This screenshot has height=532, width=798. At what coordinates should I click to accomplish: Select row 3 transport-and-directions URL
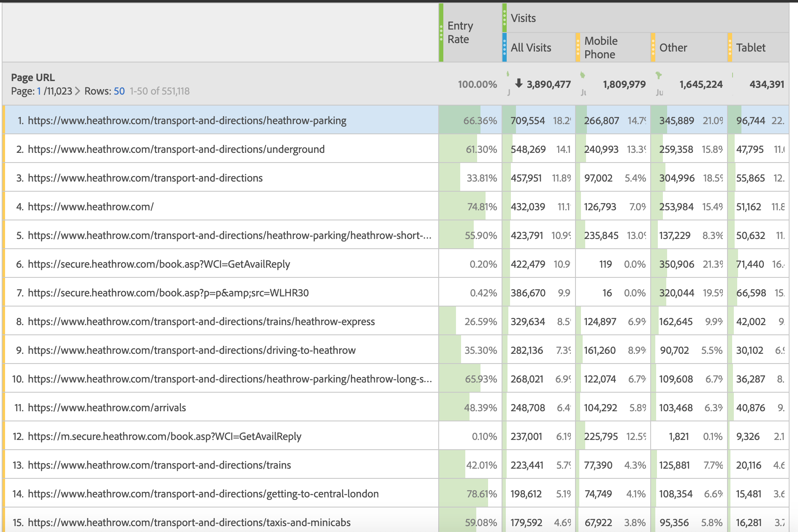(145, 178)
